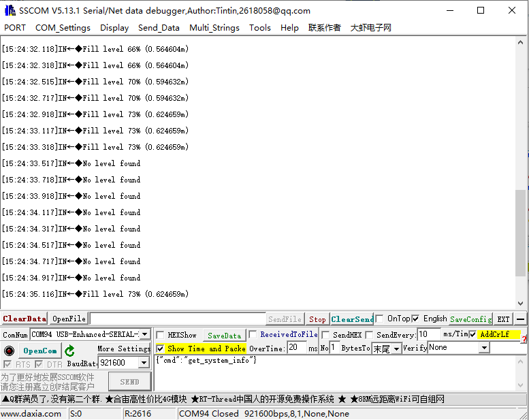The height and width of the screenshot is (420, 529).
Task: Click the log area vertical scrollbar thumb
Action: (x=520, y=231)
